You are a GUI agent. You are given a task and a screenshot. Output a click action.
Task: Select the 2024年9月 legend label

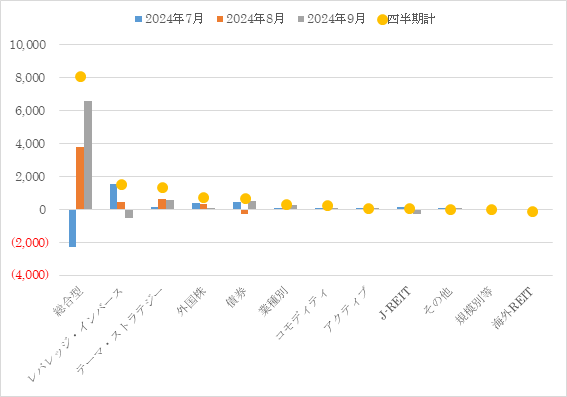tap(336, 19)
